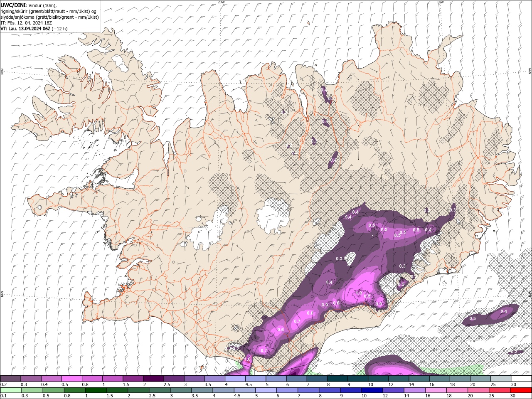Select upper legend swatch starting at 7
Screen dimensions: 532x399
[317, 379]
